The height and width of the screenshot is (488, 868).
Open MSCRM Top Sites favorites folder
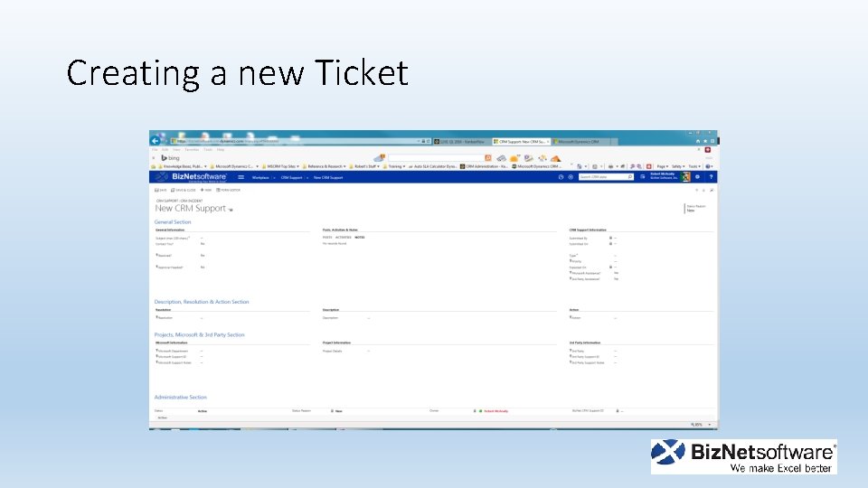280,166
